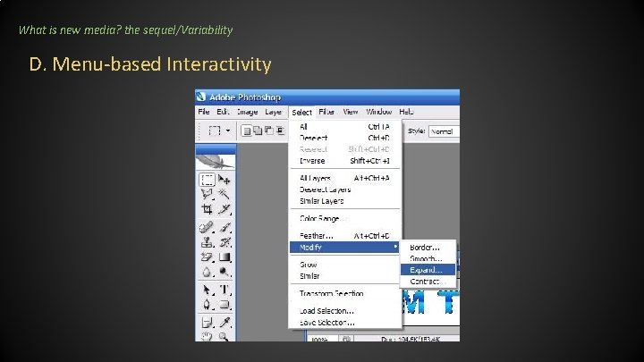Open the Style dropdown showing Normal
This screenshot has height=362, width=644.
(x=444, y=131)
